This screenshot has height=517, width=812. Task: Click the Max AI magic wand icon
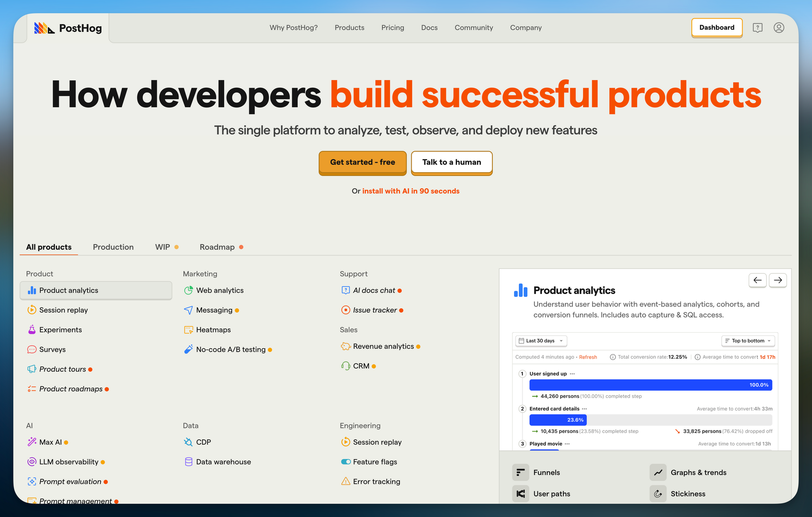tap(32, 442)
